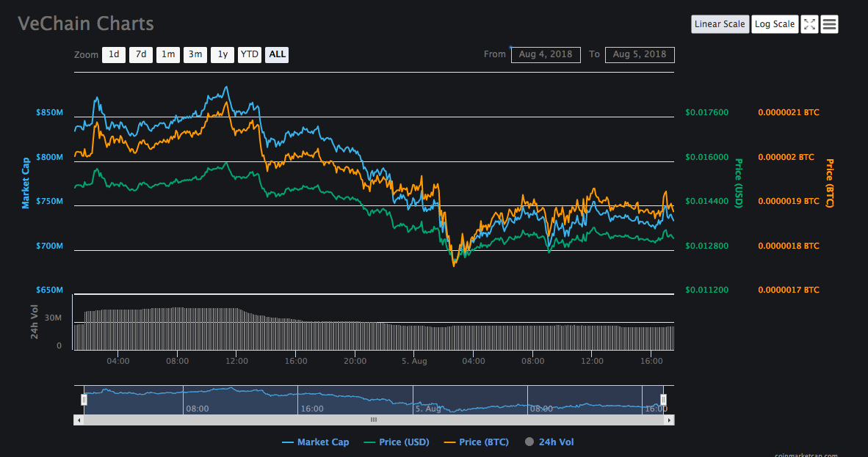Click the To date field Aug 5, 2018
The height and width of the screenshot is (457, 868).
(x=640, y=54)
